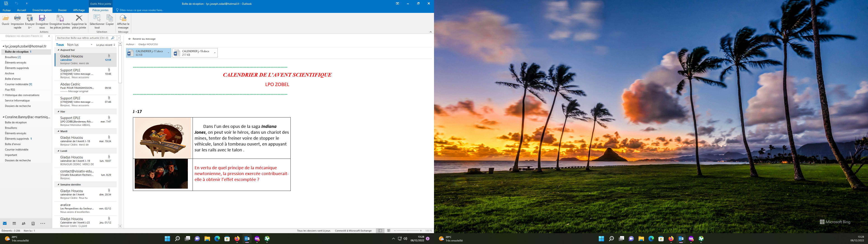The image size is (868, 244).
Task: Filter the mail list to Non lus
Action: pos(73,45)
